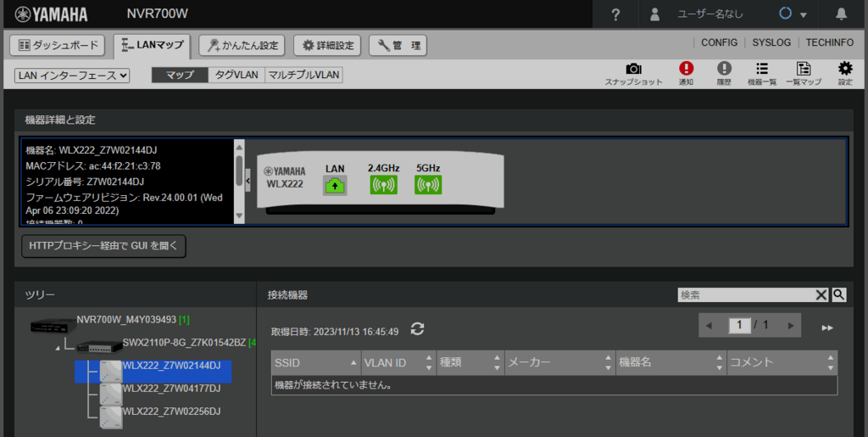Collapse the SWX2110P-8G tree node triangle
Screen dimensions: 868x437
click(58, 348)
